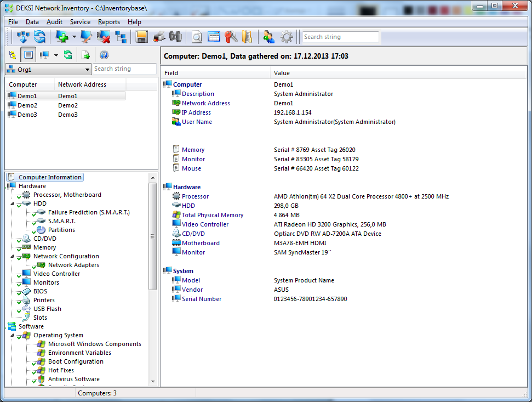The height and width of the screenshot is (402, 532).
Task: Click tree scrollbar up arrow
Action: (153, 178)
